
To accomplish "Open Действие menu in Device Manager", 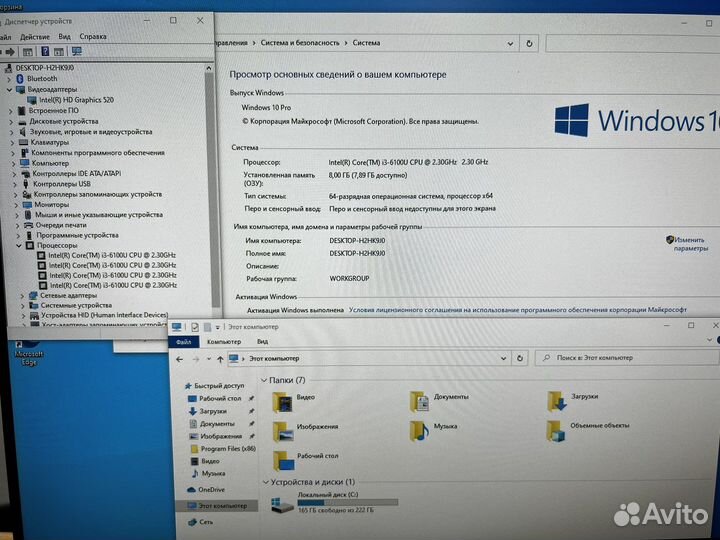I will coord(35,37).
